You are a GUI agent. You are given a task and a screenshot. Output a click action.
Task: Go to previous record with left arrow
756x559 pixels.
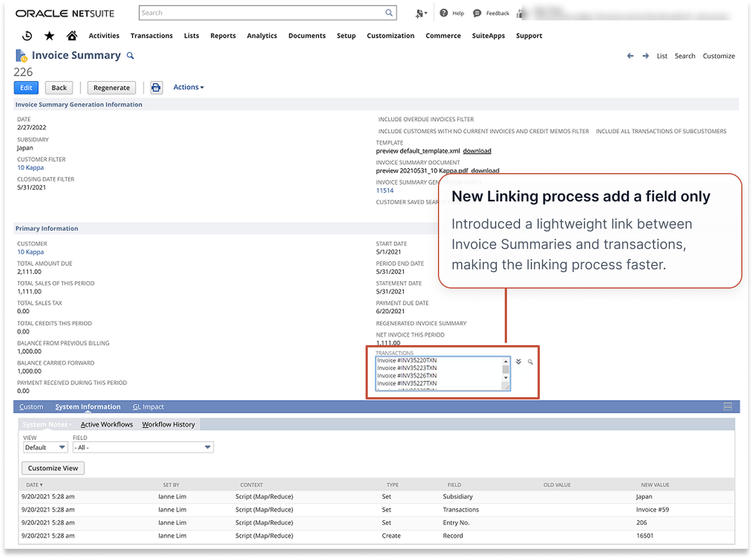[630, 56]
